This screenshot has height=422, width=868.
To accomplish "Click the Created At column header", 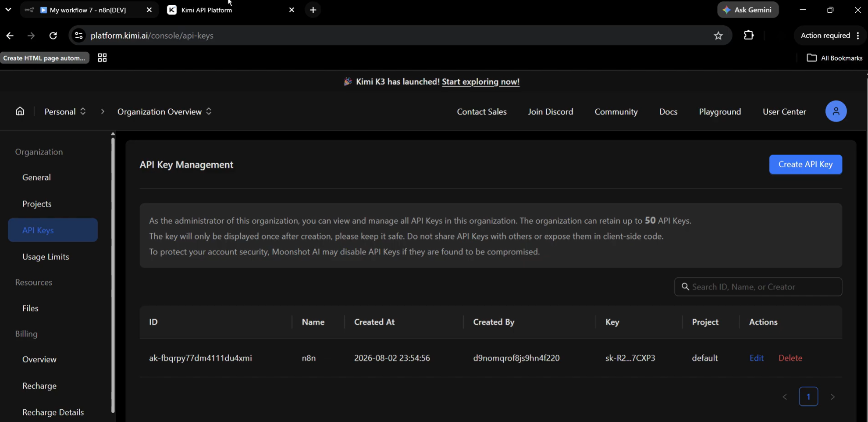I will click(374, 322).
